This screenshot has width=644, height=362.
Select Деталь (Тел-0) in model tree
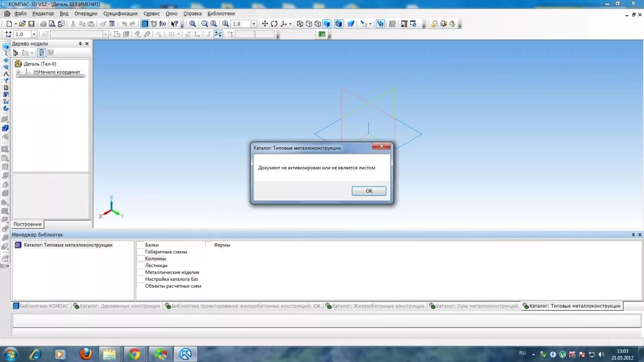click(40, 64)
